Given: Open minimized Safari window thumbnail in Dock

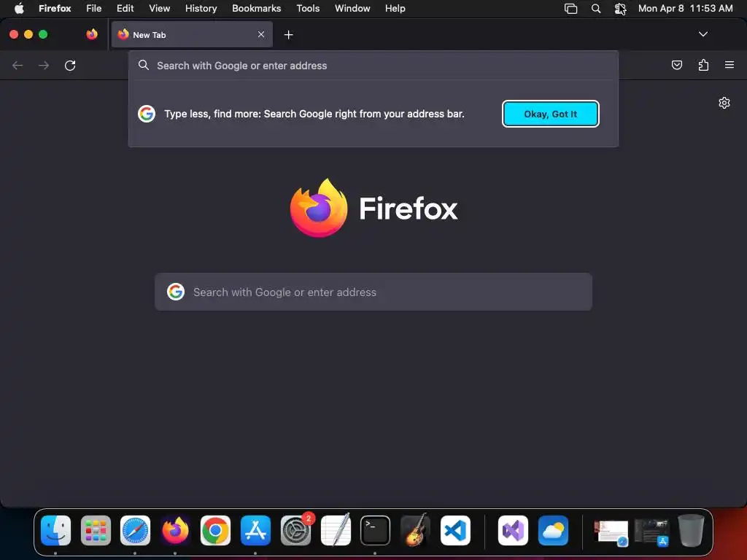Looking at the screenshot, I should point(612,532).
